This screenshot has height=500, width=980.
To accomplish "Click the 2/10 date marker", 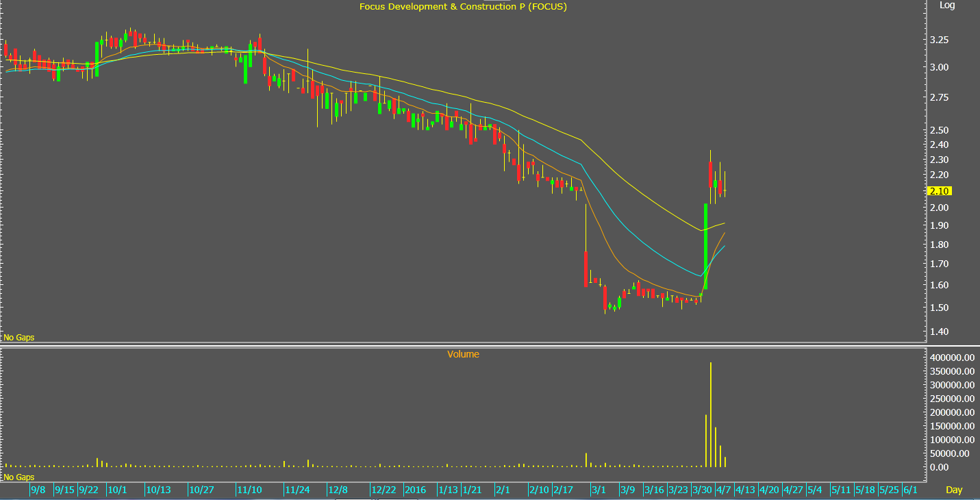I will (x=539, y=490).
